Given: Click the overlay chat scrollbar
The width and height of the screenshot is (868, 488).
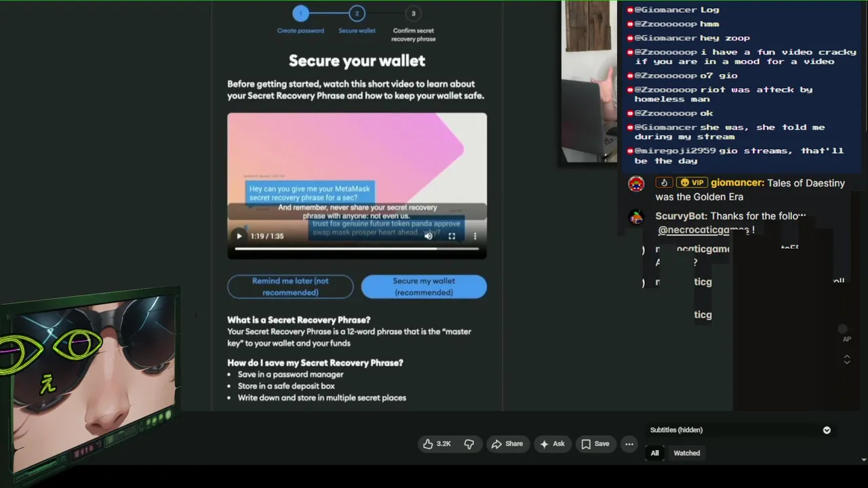Looking at the screenshot, I should pyautogui.click(x=865, y=66).
